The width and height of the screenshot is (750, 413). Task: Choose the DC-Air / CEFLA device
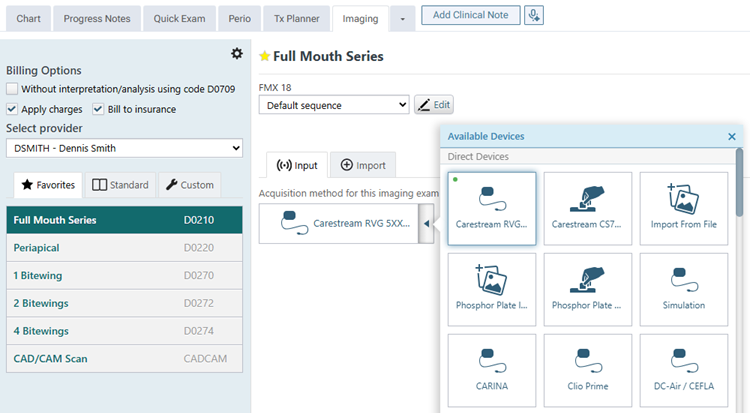(x=683, y=369)
